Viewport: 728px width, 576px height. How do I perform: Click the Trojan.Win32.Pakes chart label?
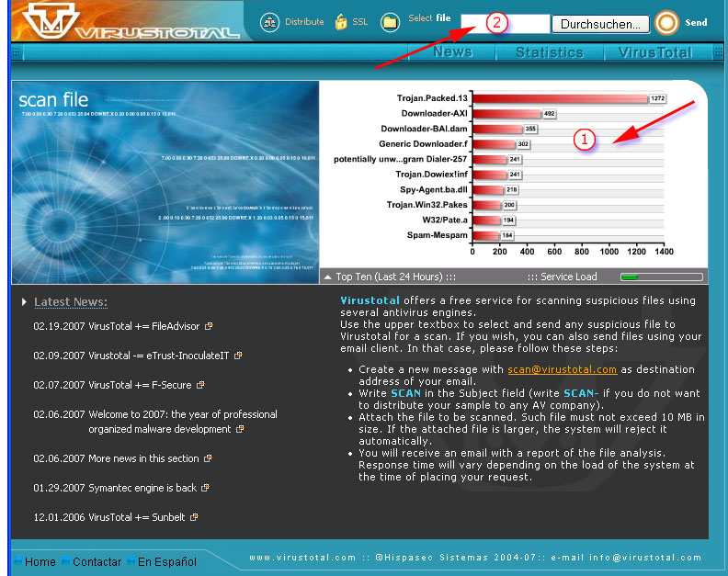click(x=427, y=205)
